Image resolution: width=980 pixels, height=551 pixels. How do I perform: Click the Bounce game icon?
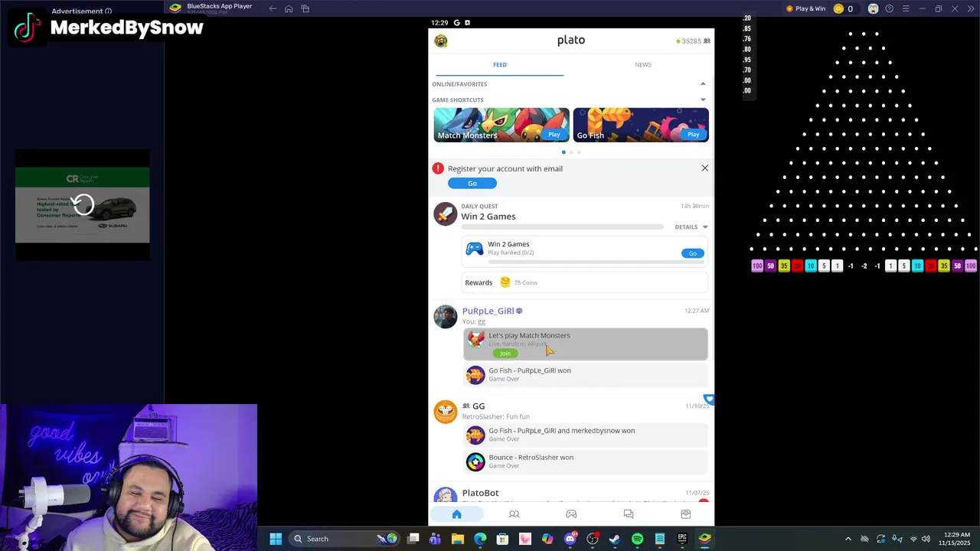coord(475,461)
